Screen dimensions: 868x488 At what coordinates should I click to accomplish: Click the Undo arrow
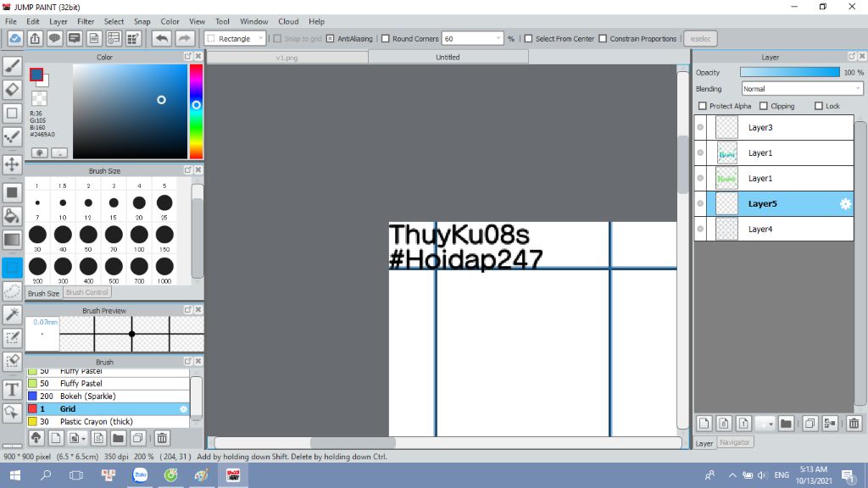coord(162,39)
